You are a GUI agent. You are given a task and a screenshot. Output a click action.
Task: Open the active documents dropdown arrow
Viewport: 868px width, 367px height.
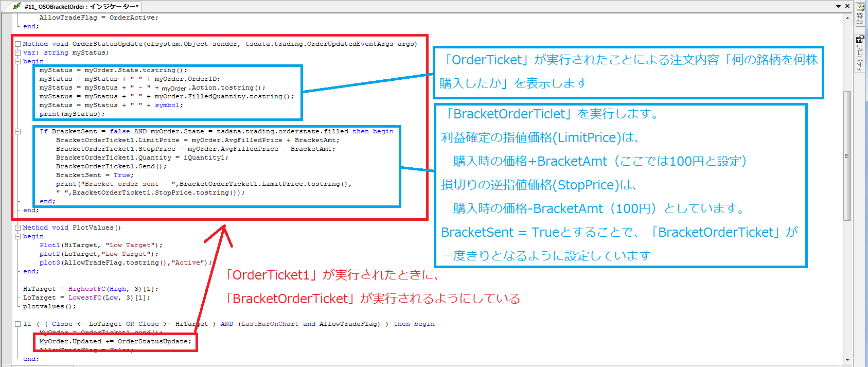[x=839, y=6]
